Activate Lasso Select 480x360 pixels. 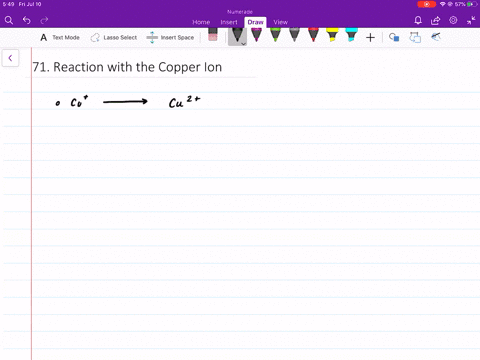tap(114, 38)
